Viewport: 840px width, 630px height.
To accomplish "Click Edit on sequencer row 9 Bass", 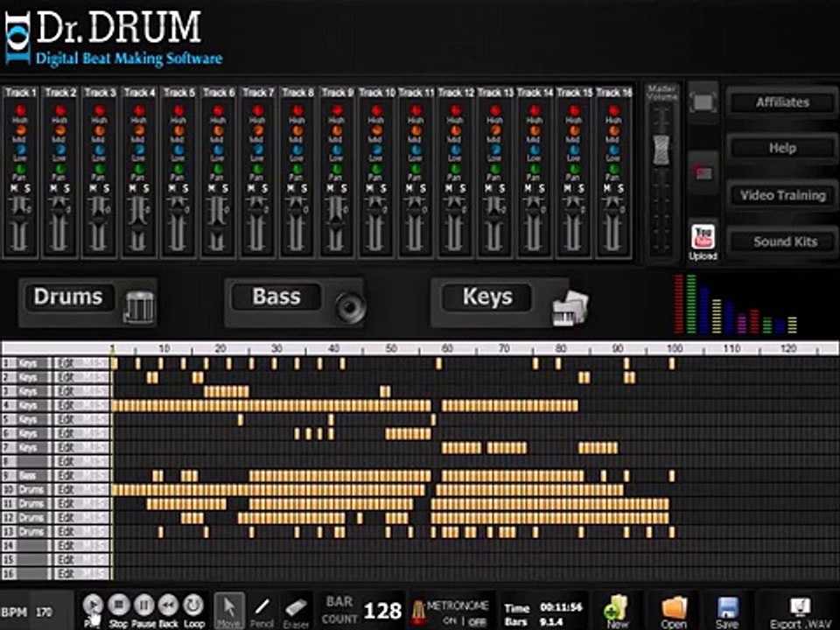I will 66,475.
